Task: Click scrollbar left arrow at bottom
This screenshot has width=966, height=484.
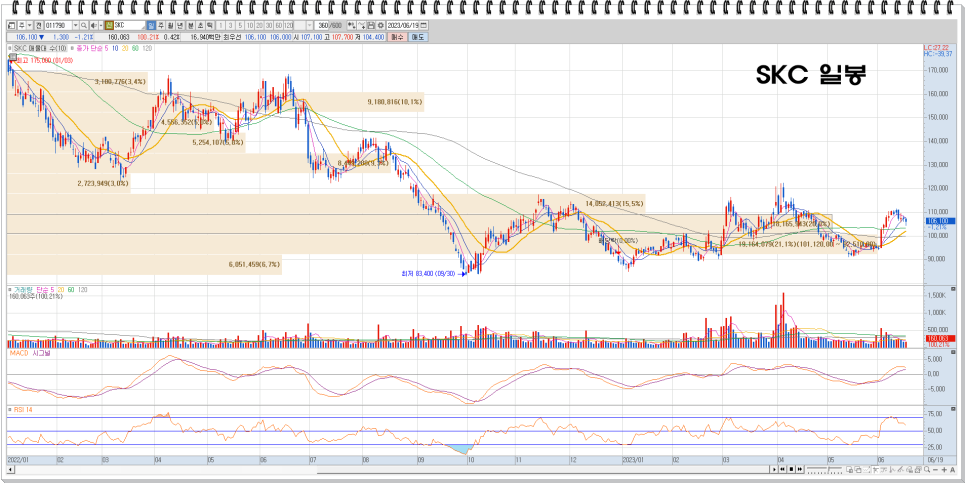Action: tap(10, 470)
